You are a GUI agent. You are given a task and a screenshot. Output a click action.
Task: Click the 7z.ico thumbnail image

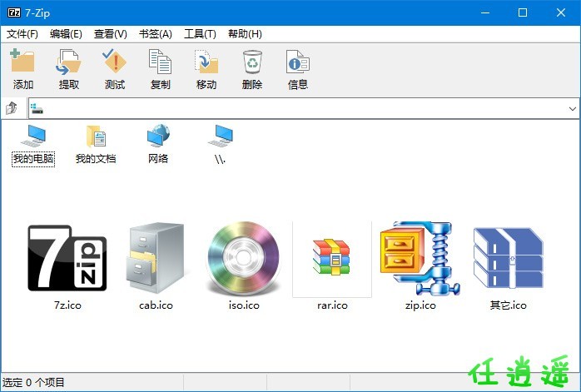coord(67,258)
